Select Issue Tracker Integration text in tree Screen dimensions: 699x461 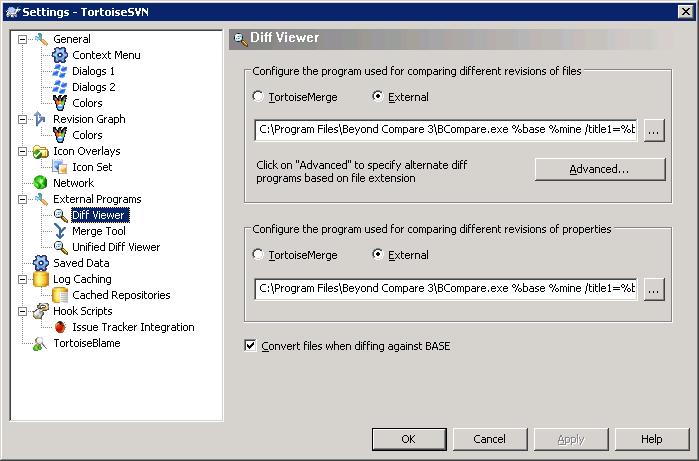[133, 327]
